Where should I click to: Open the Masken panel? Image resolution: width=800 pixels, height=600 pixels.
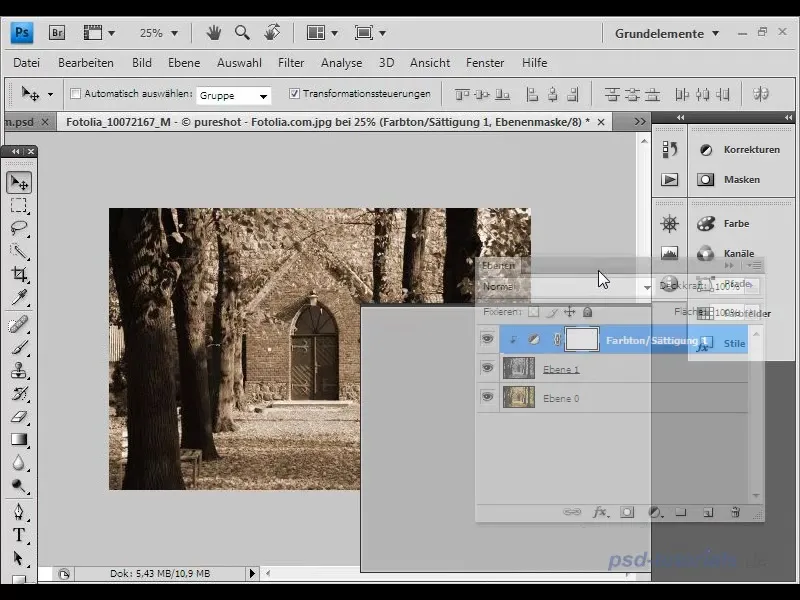[741, 180]
